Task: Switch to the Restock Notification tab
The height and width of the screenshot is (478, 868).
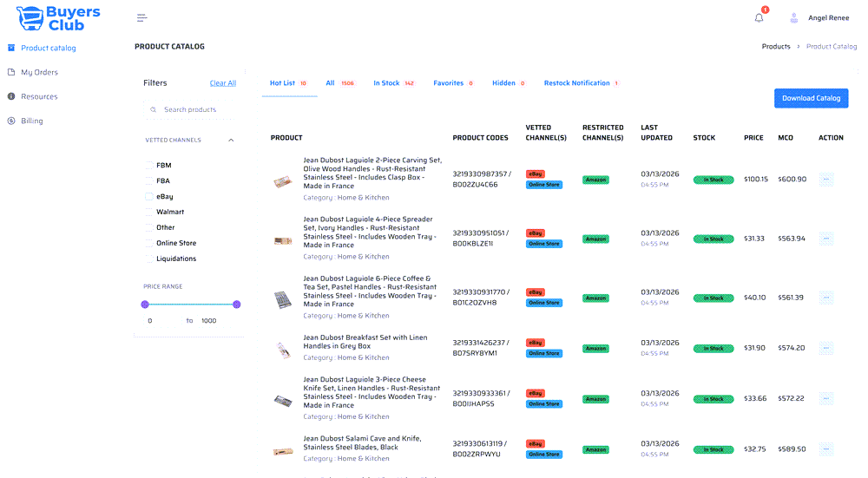Action: point(582,83)
